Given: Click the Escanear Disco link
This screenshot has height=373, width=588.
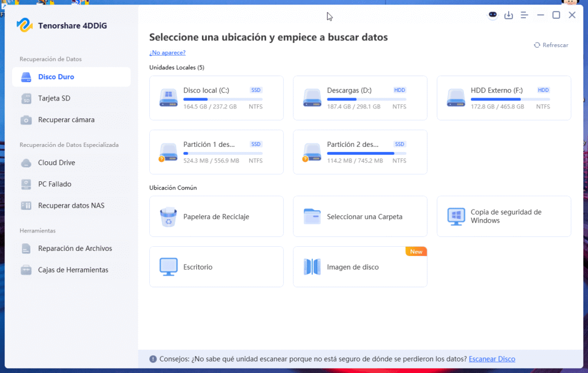Looking at the screenshot, I should tap(492, 359).
